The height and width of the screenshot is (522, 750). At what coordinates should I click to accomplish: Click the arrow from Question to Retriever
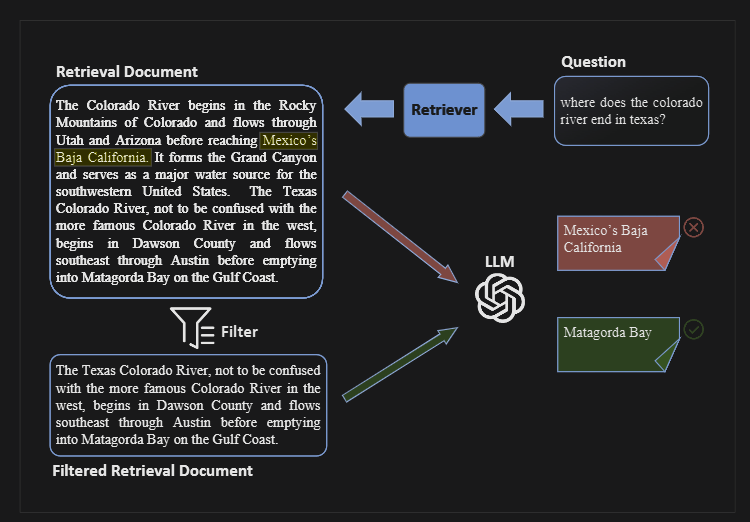(519, 109)
